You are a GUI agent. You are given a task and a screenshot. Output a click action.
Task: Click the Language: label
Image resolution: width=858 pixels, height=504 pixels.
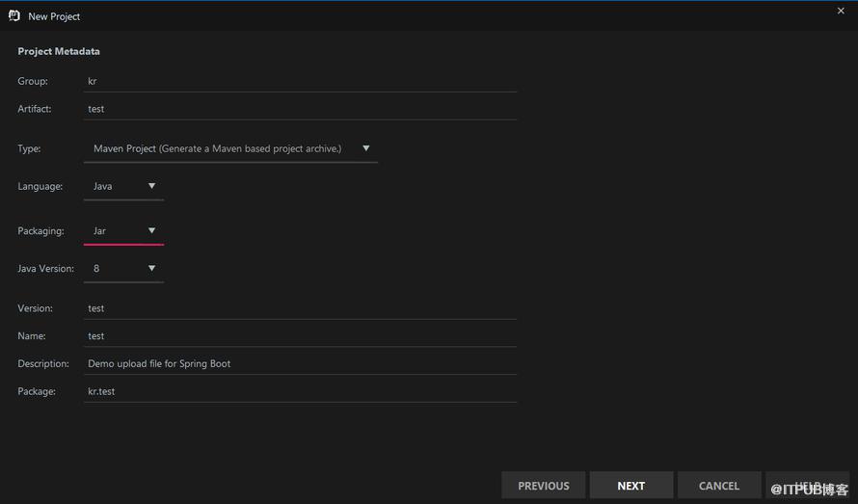(40, 186)
